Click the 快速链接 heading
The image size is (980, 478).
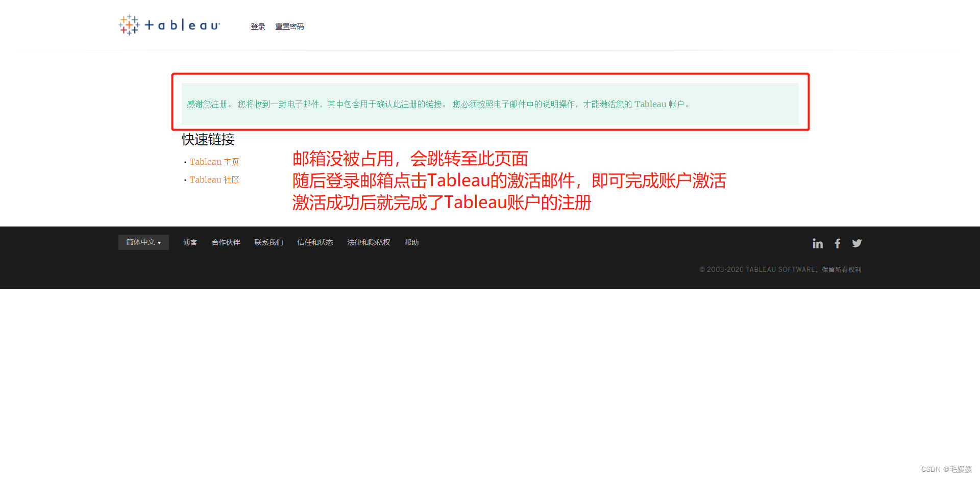tap(208, 139)
